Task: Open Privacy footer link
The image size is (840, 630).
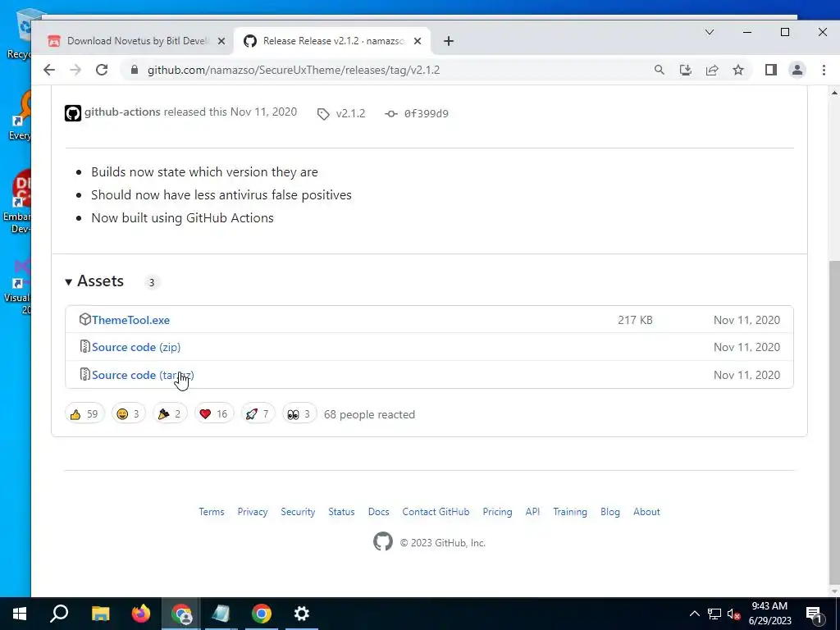Action: (x=253, y=512)
